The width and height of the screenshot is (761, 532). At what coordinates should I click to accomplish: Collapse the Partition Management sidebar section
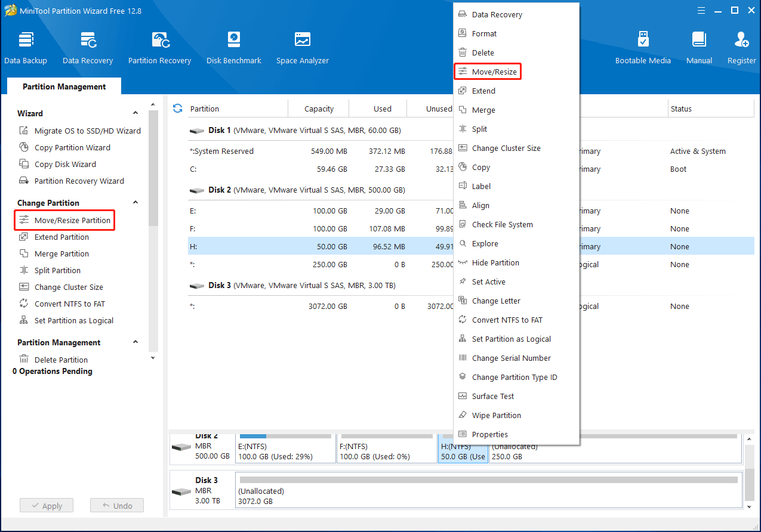pyautogui.click(x=135, y=342)
